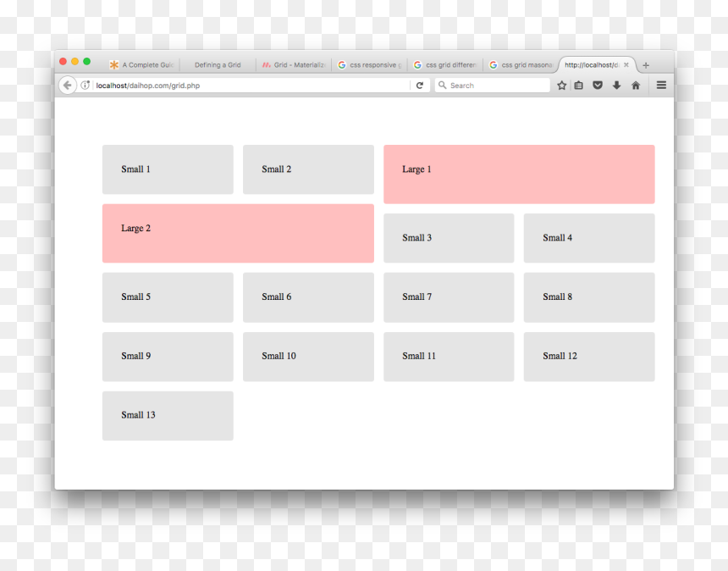Viewport: 728px width, 571px height.
Task: Bookmark this page with the star icon
Action: coord(561,85)
